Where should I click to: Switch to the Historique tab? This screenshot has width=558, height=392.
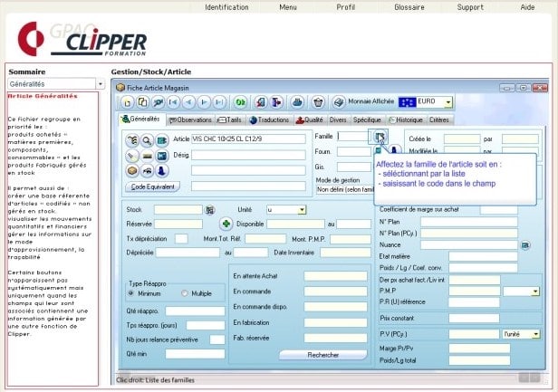point(406,120)
